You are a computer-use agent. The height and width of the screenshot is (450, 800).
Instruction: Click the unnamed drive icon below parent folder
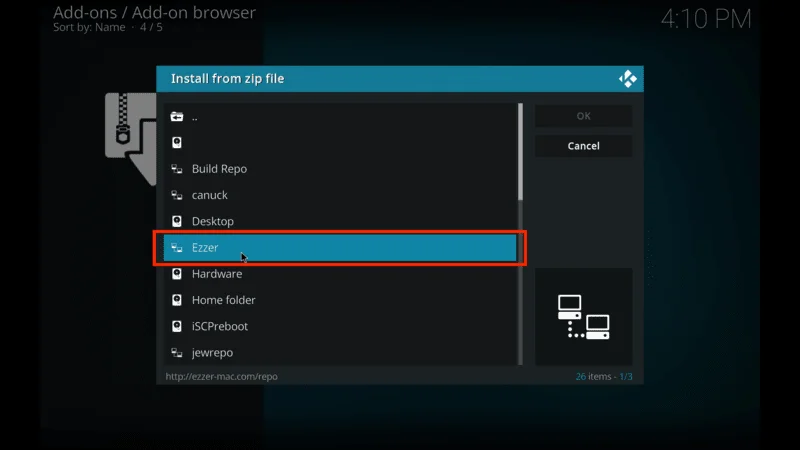[177, 143]
